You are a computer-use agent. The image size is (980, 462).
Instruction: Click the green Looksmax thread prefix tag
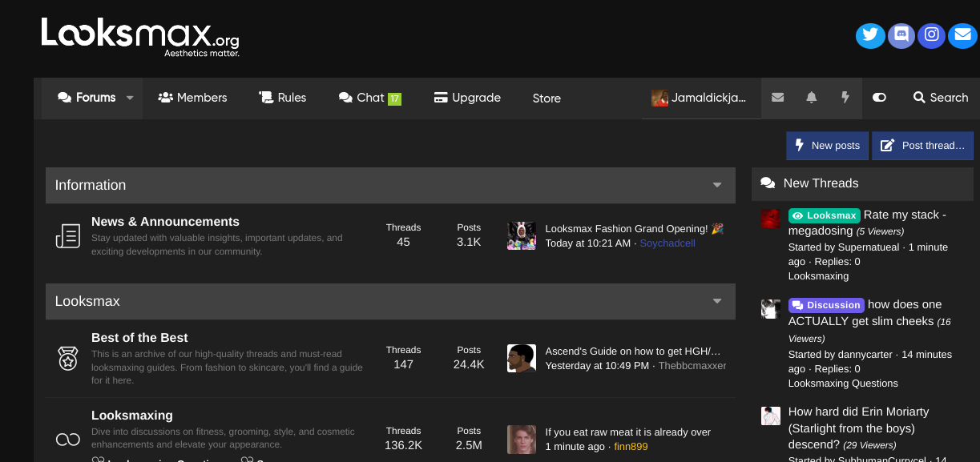pyautogui.click(x=825, y=215)
